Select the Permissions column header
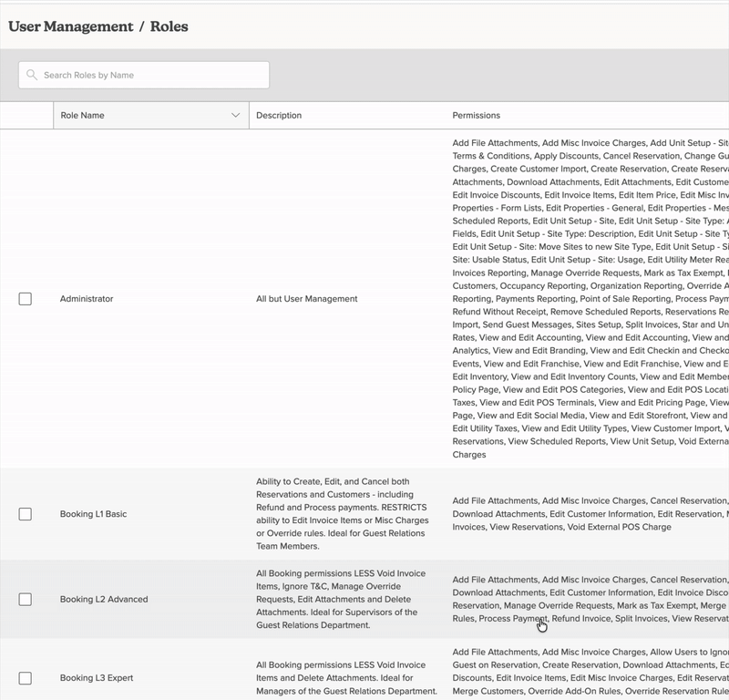 coord(477,116)
